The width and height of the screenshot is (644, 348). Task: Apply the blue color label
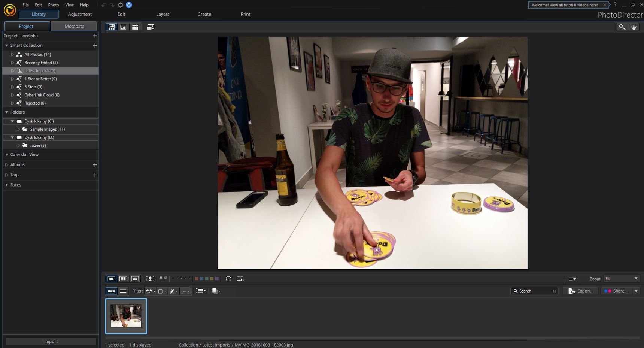[201, 279]
